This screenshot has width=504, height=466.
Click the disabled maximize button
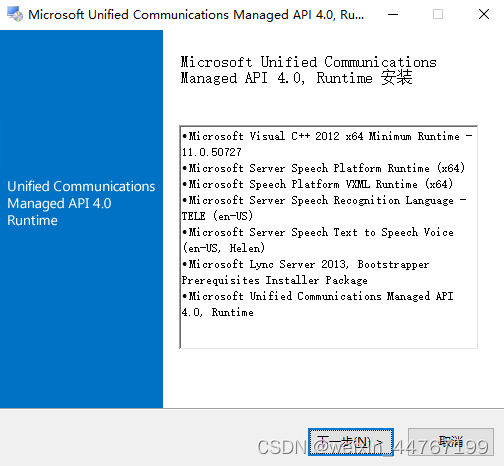pyautogui.click(x=438, y=14)
